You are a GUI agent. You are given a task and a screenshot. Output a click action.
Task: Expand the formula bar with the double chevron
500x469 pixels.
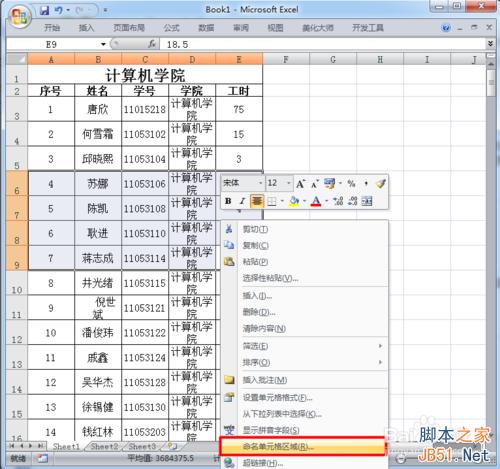490,44
